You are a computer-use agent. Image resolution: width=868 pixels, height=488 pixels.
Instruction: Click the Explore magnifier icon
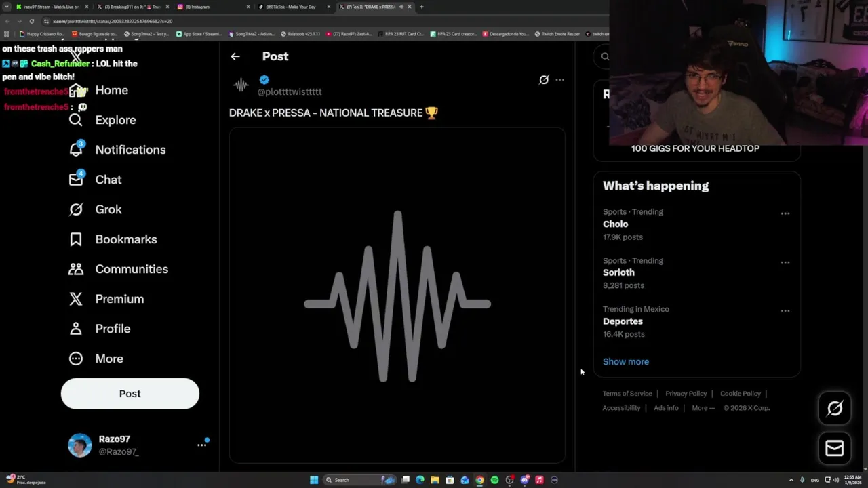coord(76,120)
